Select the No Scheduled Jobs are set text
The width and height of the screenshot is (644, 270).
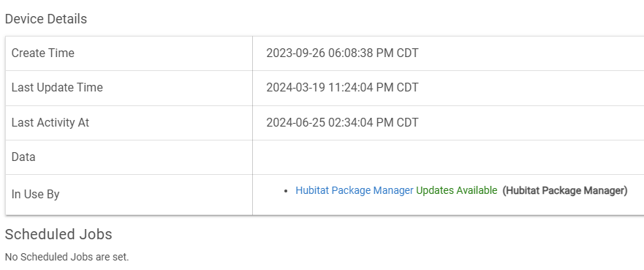pyautogui.click(x=67, y=258)
